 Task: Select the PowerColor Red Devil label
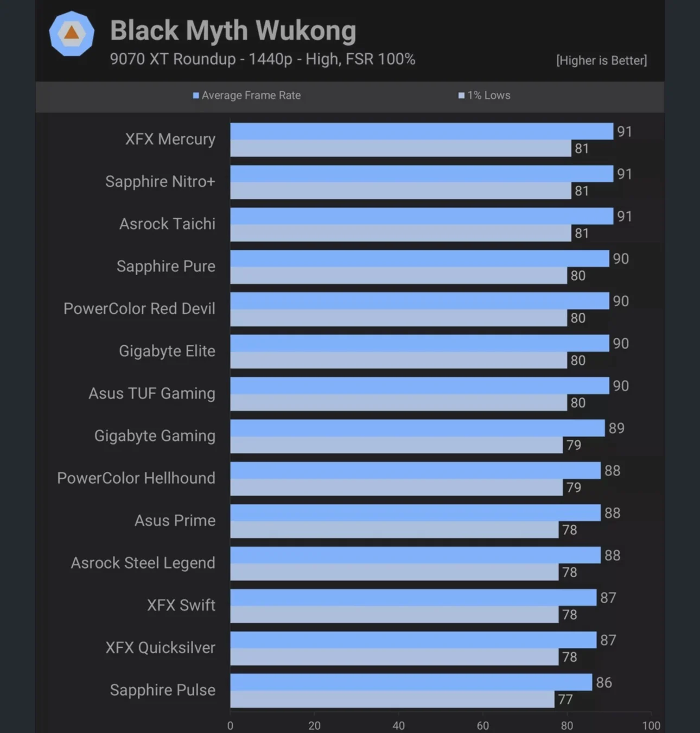click(139, 308)
